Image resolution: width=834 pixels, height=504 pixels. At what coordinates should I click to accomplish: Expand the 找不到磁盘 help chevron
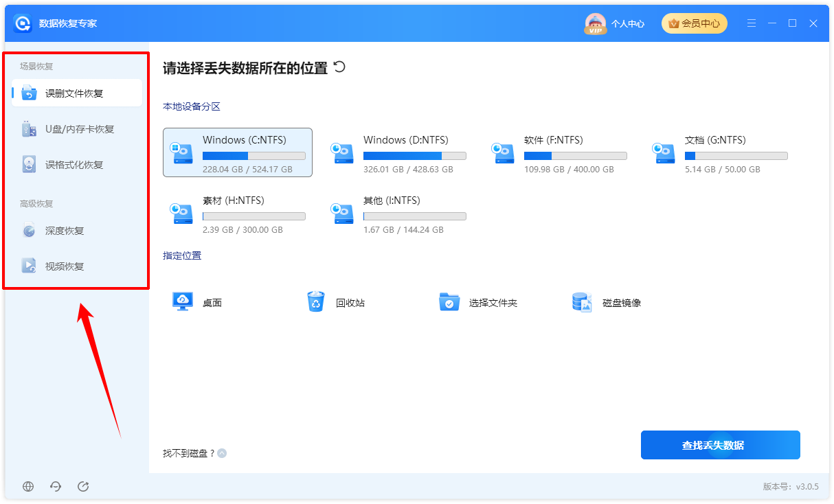click(x=222, y=453)
